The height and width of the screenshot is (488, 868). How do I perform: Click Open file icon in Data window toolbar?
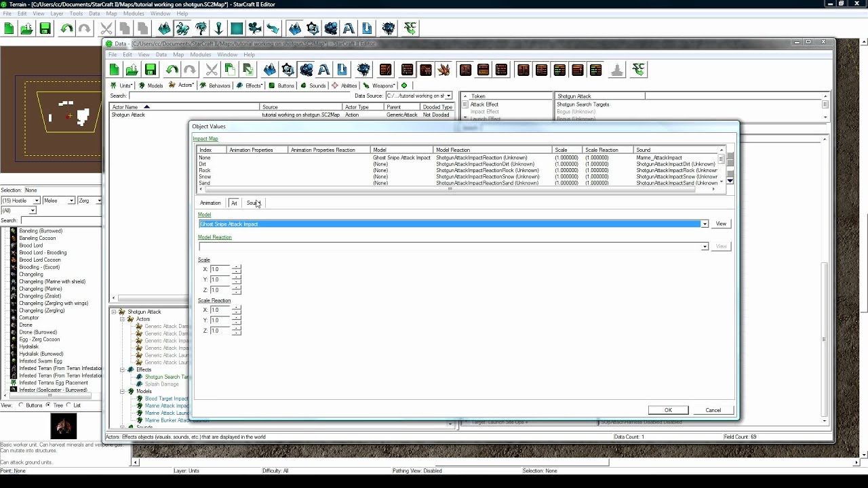132,69
